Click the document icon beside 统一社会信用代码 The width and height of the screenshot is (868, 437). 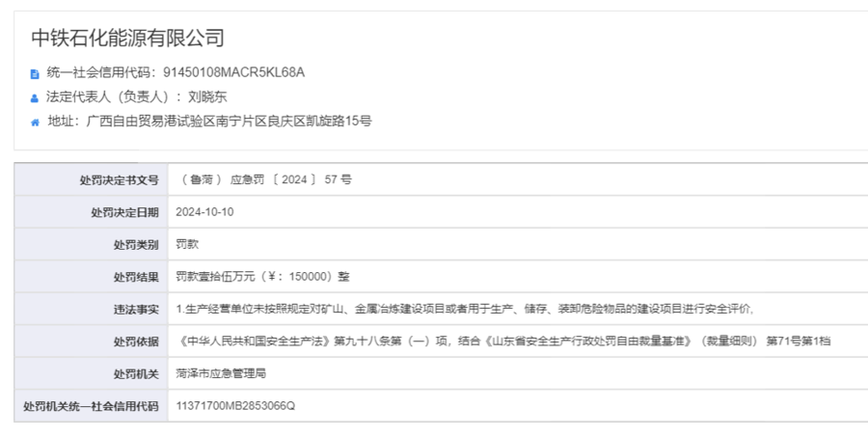click(x=36, y=72)
